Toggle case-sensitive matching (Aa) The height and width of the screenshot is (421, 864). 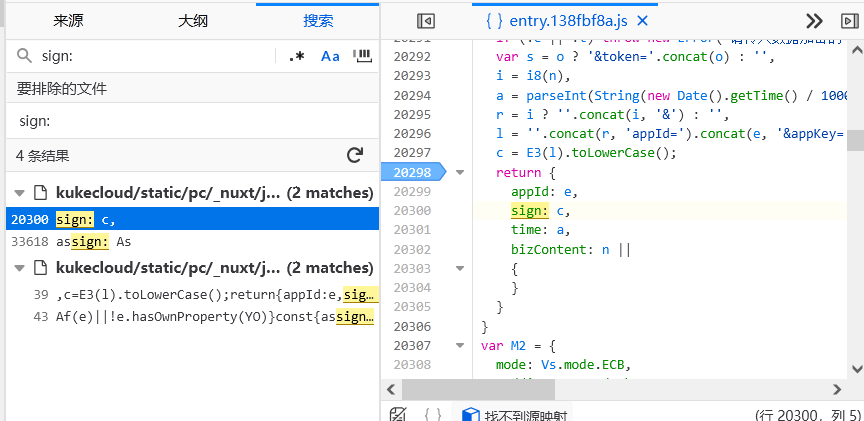pos(330,57)
